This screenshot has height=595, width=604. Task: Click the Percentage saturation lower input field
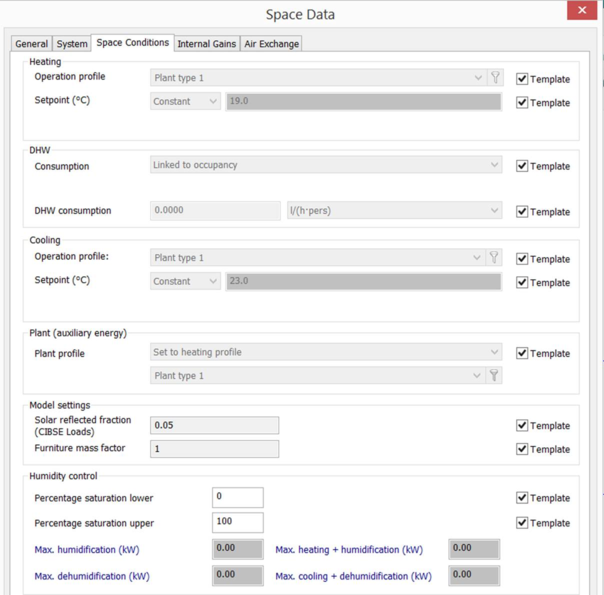(238, 497)
